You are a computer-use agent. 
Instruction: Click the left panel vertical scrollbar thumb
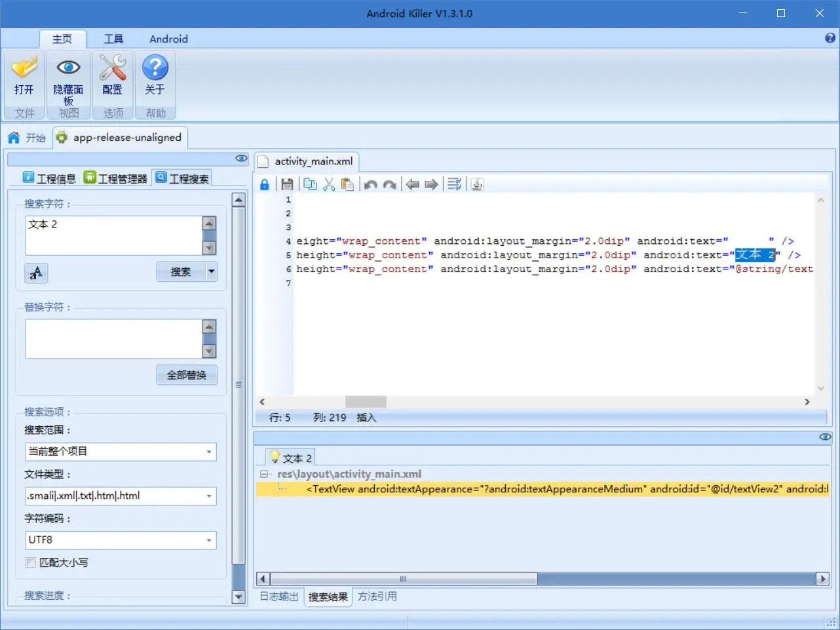point(239,385)
